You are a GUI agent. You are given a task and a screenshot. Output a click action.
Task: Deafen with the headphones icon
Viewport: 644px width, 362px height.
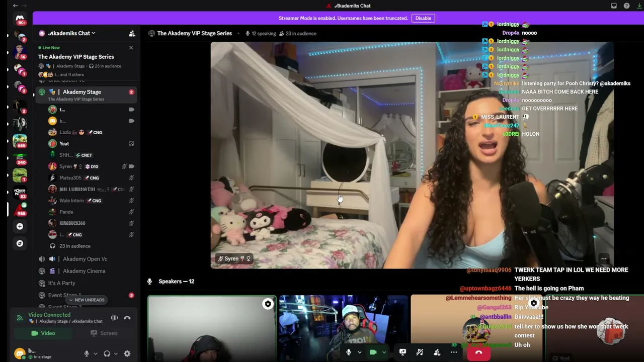(x=107, y=354)
